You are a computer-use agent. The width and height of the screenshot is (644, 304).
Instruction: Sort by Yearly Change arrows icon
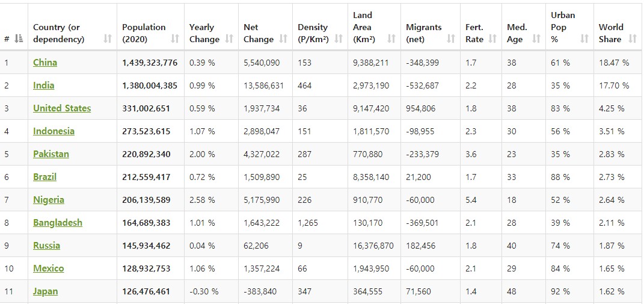[x=229, y=39]
